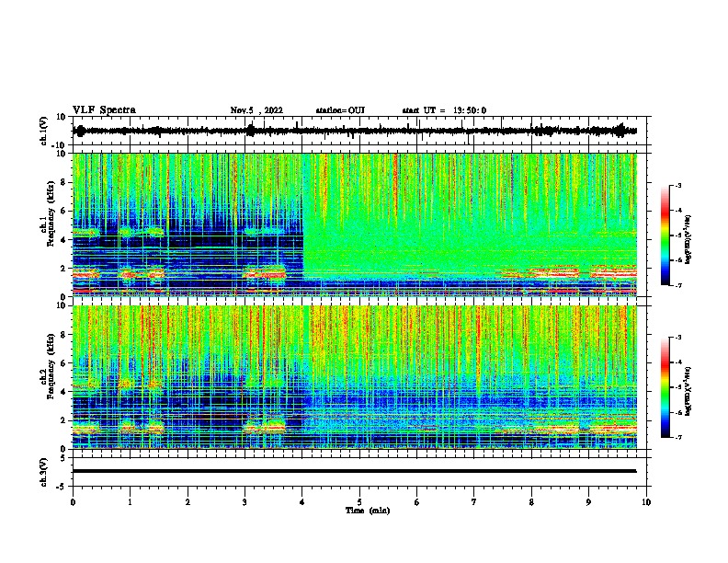The height and width of the screenshot is (563, 728).
Task: Click the "2" kHz tick on ch.2 spectrogram axis
Action: (63, 420)
